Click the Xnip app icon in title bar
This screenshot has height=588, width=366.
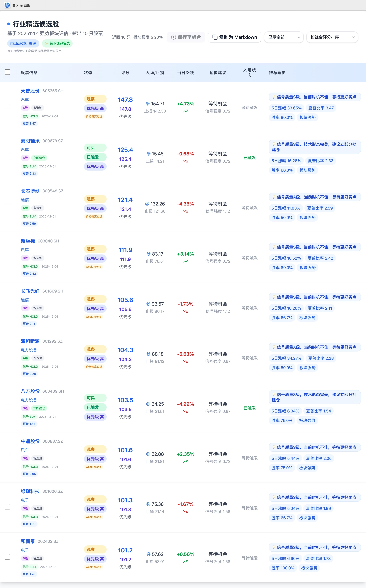[x=7, y=5]
